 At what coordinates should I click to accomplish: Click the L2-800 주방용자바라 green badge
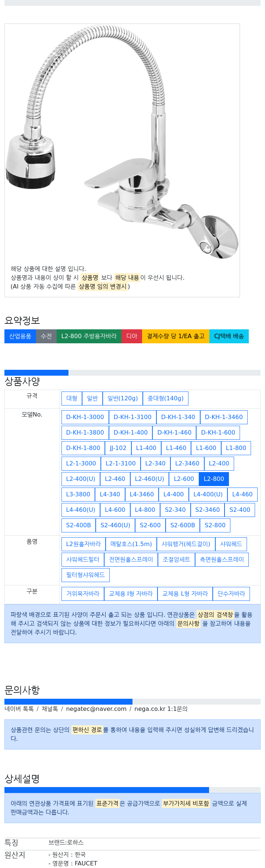[x=89, y=336]
